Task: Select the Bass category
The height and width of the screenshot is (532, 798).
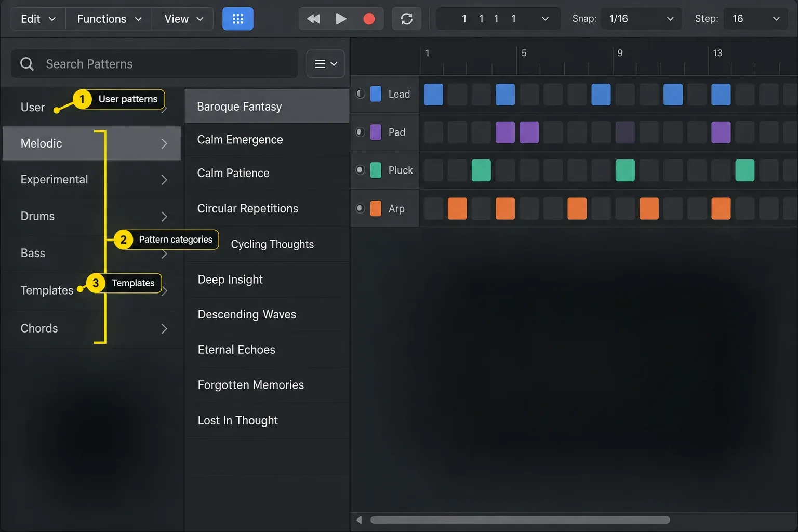Action: (91, 254)
